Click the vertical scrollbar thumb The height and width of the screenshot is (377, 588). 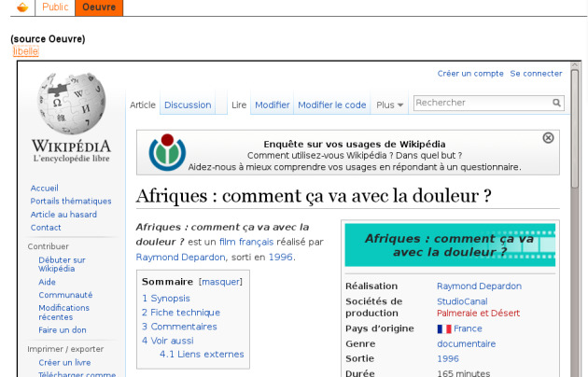click(x=575, y=129)
